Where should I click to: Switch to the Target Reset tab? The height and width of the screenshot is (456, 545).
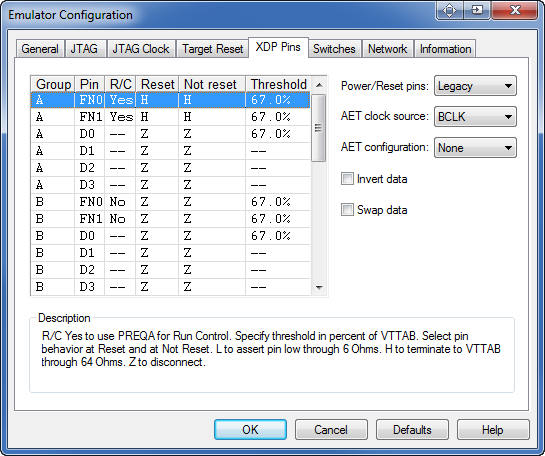212,49
